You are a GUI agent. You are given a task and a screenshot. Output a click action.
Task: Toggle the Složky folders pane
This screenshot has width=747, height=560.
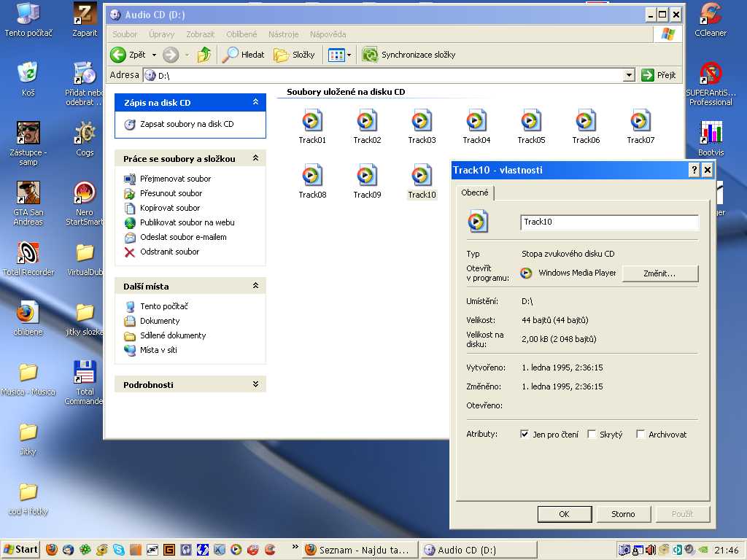point(294,55)
